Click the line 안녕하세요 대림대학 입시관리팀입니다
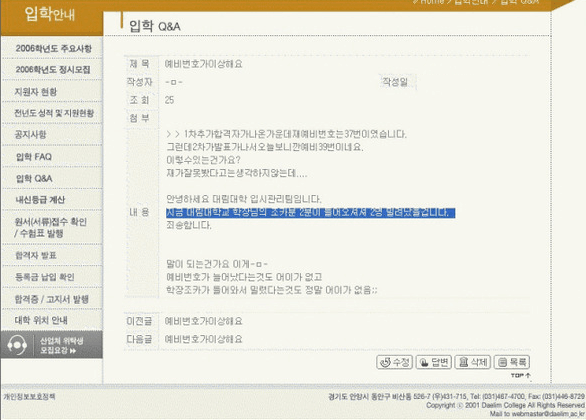 (x=244, y=199)
